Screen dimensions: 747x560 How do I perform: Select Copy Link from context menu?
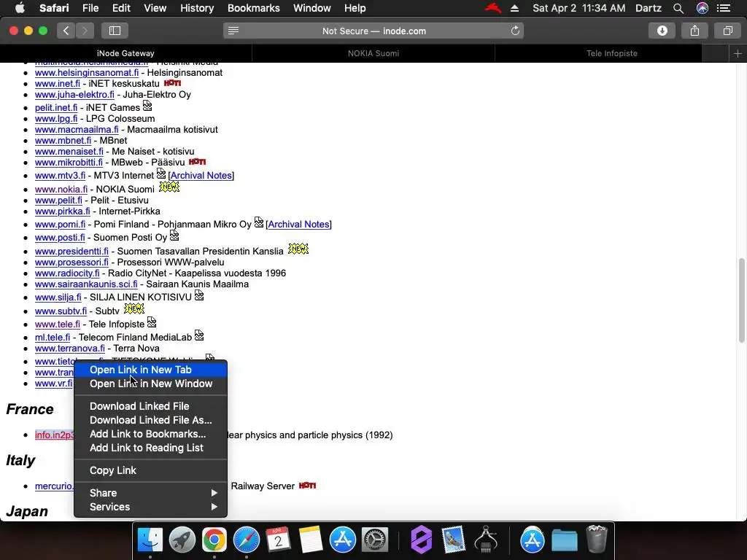[x=150, y=470]
